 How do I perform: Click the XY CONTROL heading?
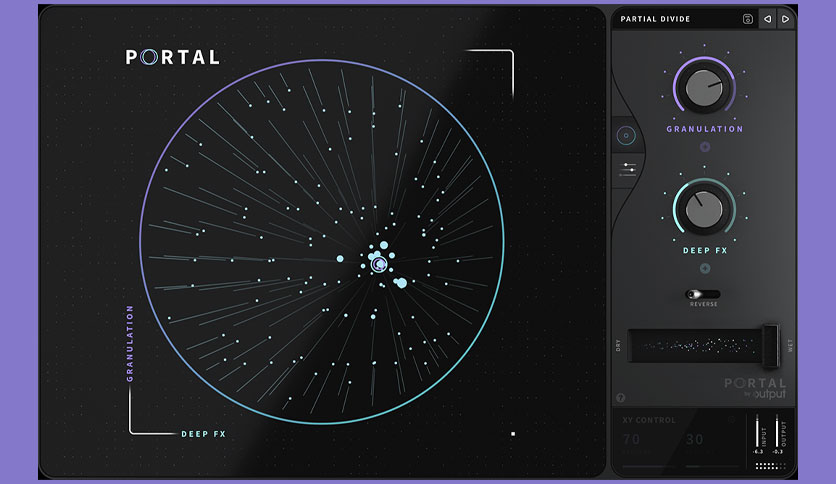coord(649,420)
